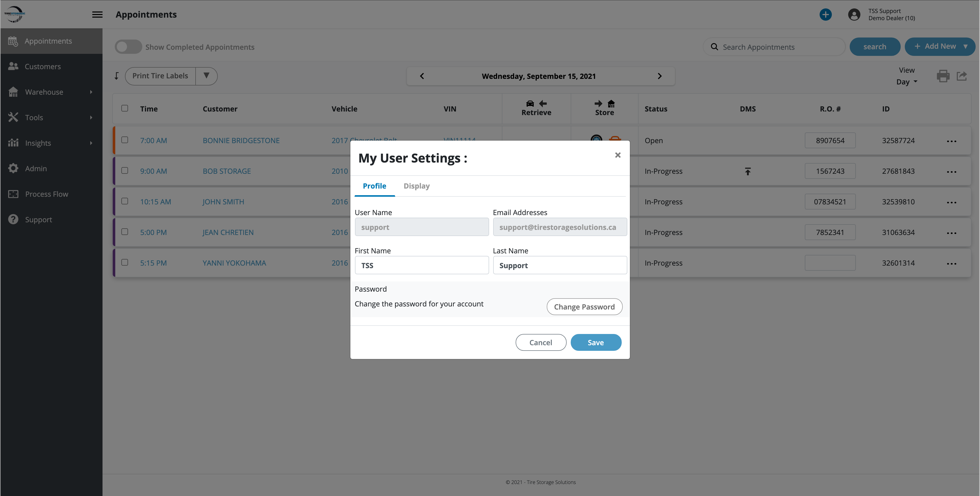Click the blue plus quick-add icon
This screenshot has height=496, width=980.
coord(825,15)
